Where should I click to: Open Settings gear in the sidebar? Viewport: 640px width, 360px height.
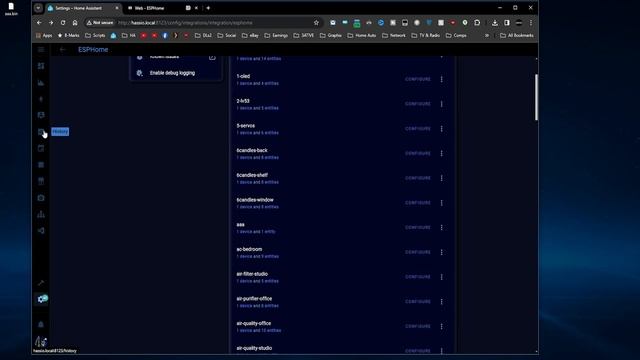pyautogui.click(x=41, y=299)
